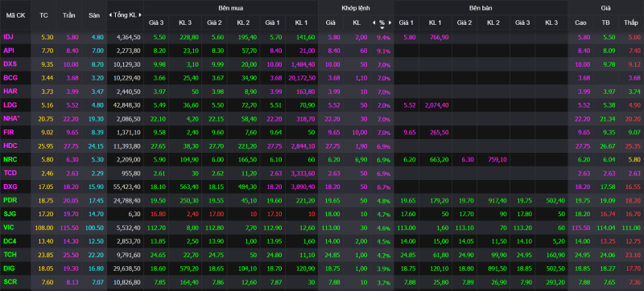Image resolution: width=644 pixels, height=291 pixels.
Task: Click the right arrow next to % column
Action: (x=390, y=23)
